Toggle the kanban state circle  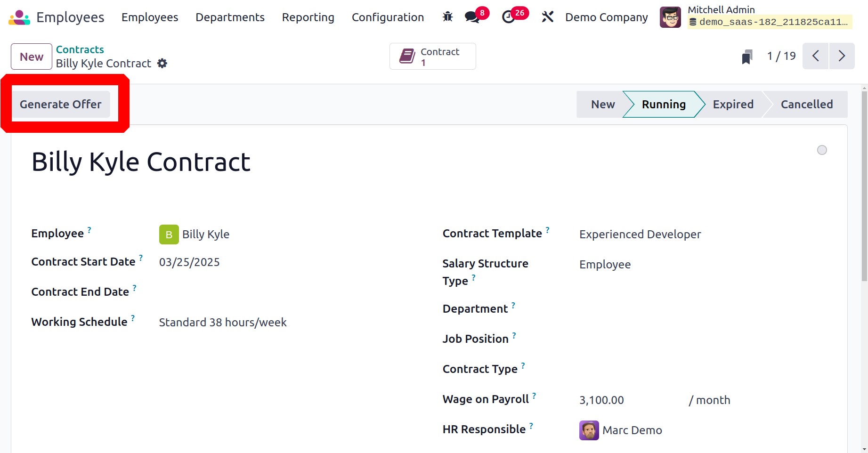pyautogui.click(x=822, y=150)
